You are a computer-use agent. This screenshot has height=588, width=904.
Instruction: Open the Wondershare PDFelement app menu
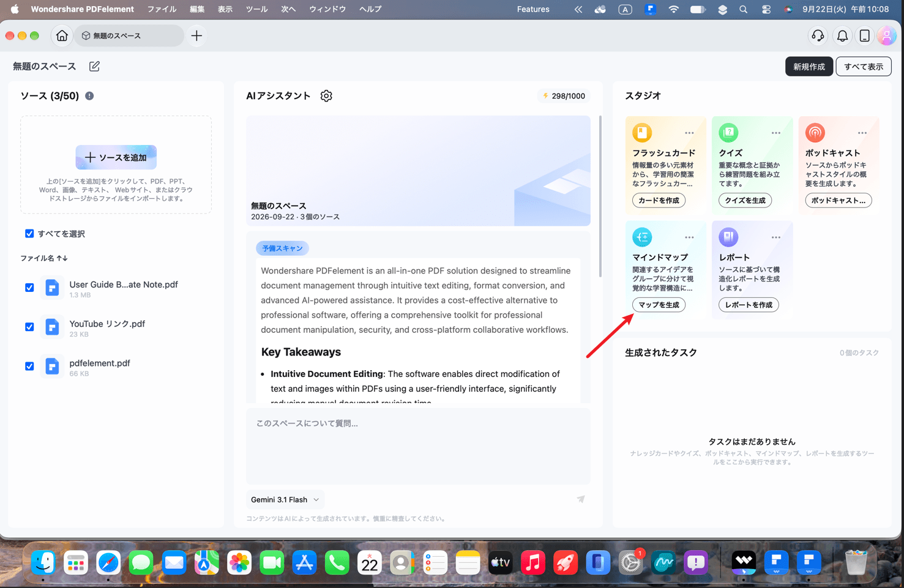tap(82, 9)
